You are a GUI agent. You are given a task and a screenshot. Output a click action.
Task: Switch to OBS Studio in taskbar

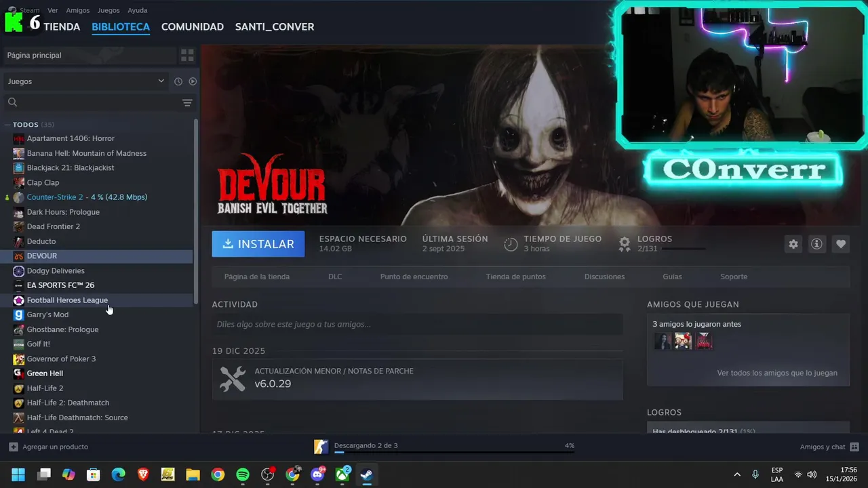pyautogui.click(x=268, y=474)
